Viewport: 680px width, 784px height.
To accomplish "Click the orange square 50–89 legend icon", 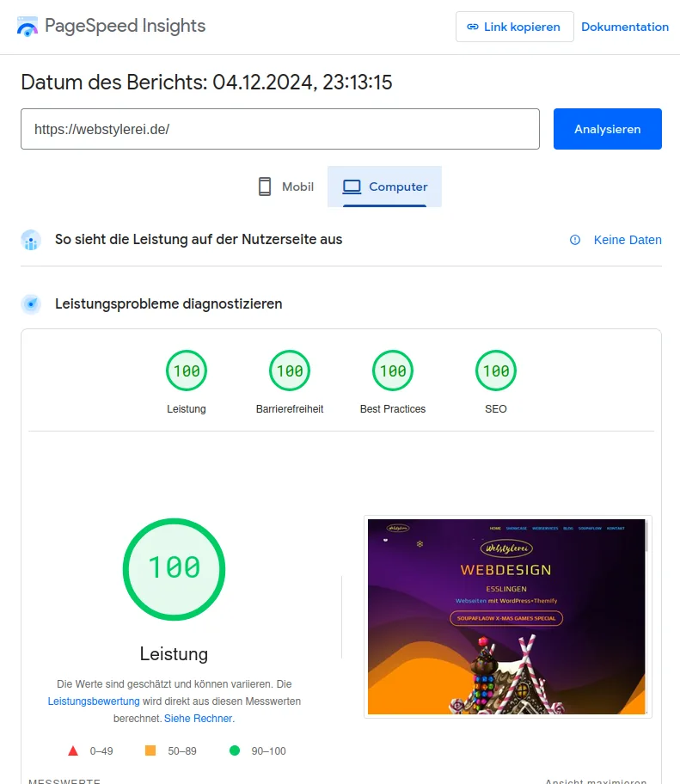I will 150,750.
